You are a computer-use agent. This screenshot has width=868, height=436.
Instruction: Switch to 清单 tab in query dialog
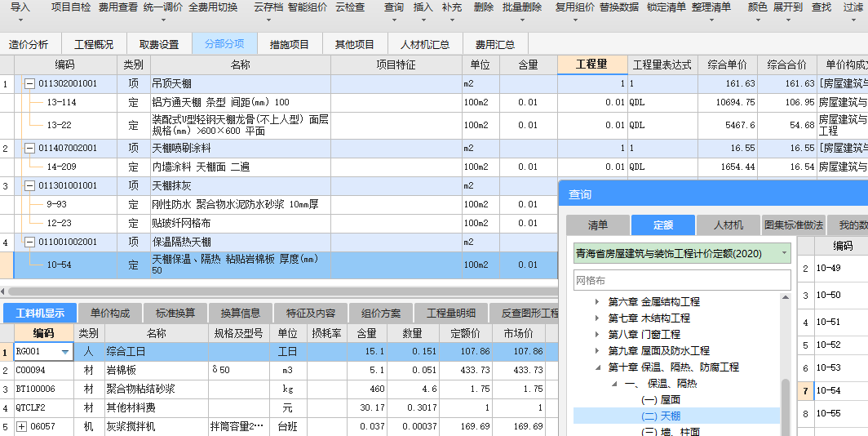(x=598, y=225)
